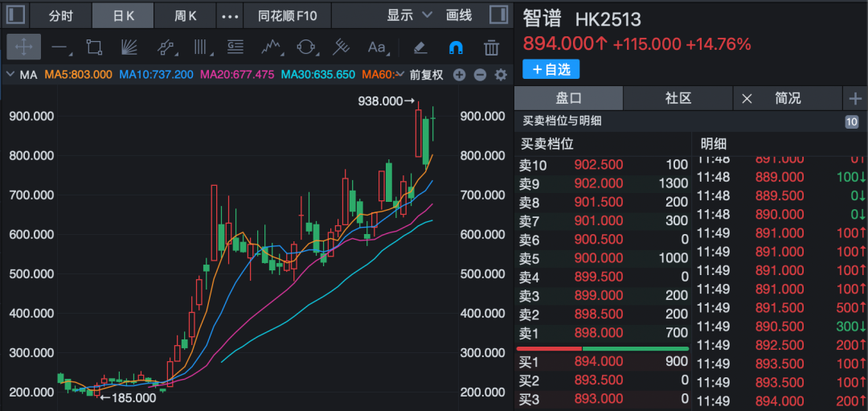The width and height of the screenshot is (868, 411).
Task: Pick the text annotation Aa tool
Action: [377, 47]
